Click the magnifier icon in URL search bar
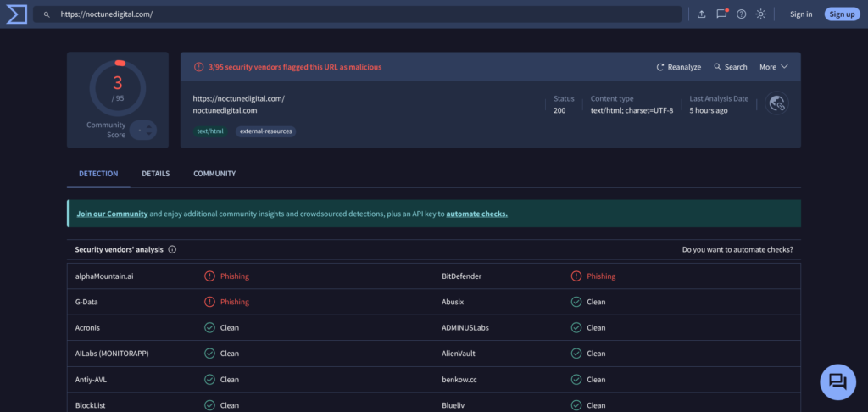 pyautogui.click(x=47, y=14)
